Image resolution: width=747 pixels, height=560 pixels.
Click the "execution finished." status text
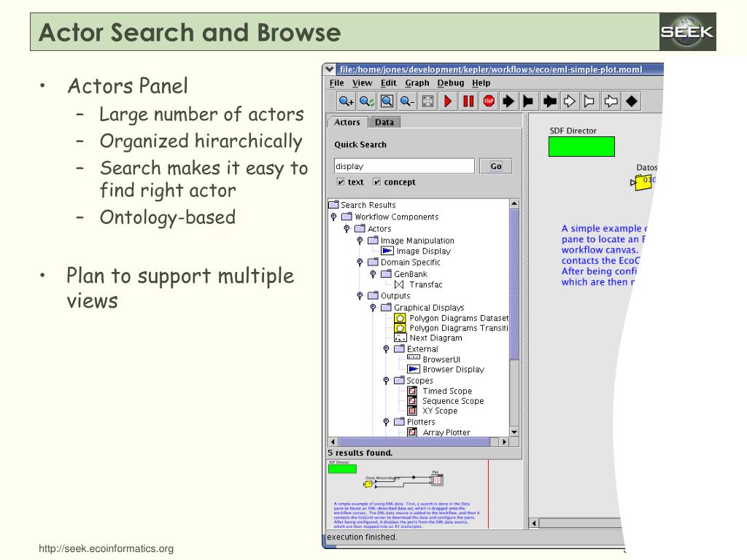click(x=362, y=537)
